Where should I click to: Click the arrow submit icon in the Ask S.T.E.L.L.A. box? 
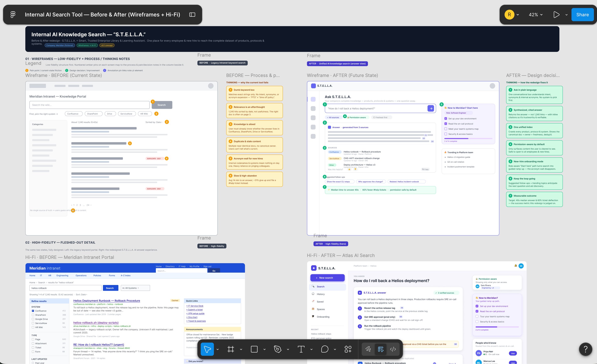coord(431,108)
